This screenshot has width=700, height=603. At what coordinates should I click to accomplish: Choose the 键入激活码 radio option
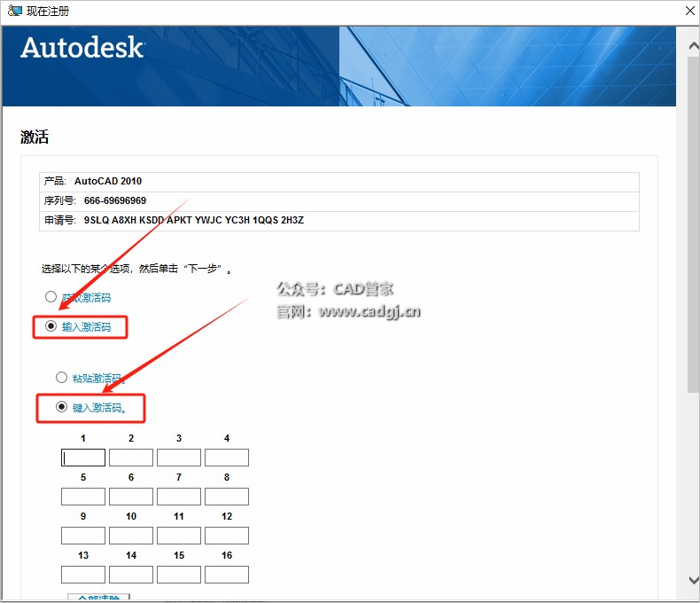coord(62,407)
